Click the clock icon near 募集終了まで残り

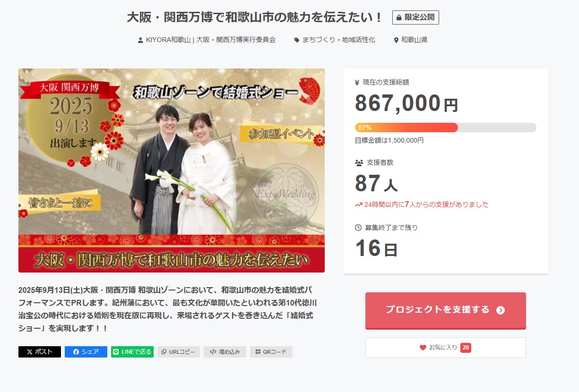coord(358,228)
